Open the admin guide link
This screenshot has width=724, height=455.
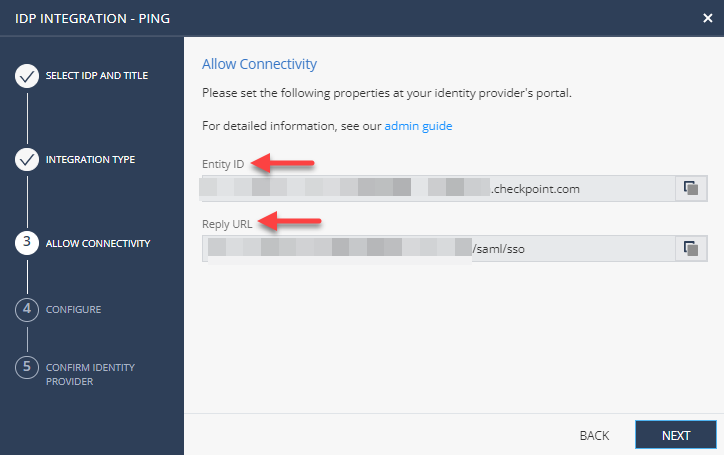click(418, 127)
